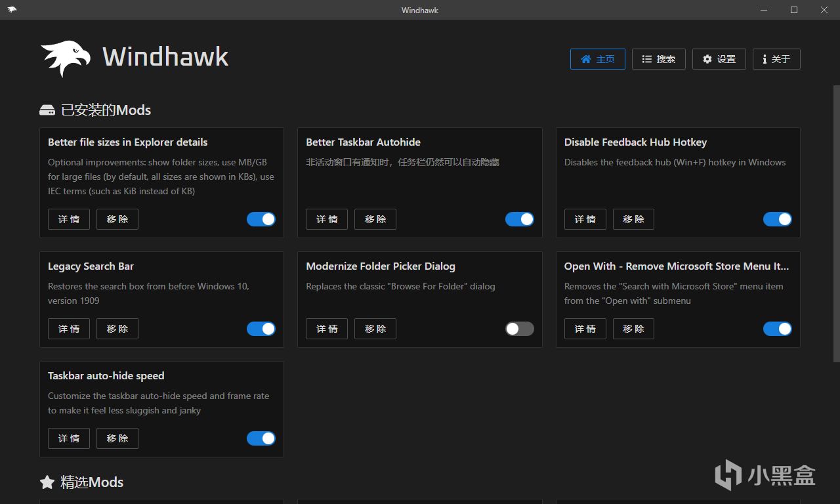Click the Disable Feedback Hub Hotkey title
The width and height of the screenshot is (840, 504).
(635, 142)
